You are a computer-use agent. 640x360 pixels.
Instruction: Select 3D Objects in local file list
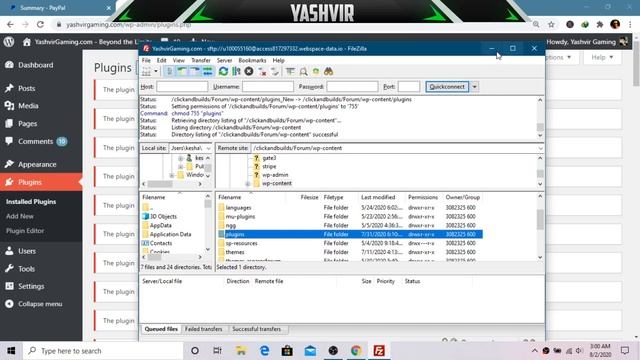[163, 216]
